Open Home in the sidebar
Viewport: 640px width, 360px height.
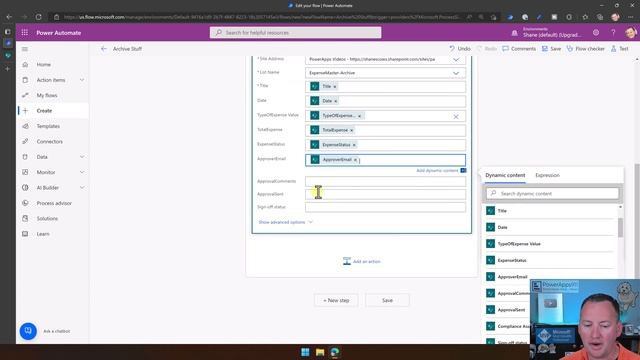point(44,64)
